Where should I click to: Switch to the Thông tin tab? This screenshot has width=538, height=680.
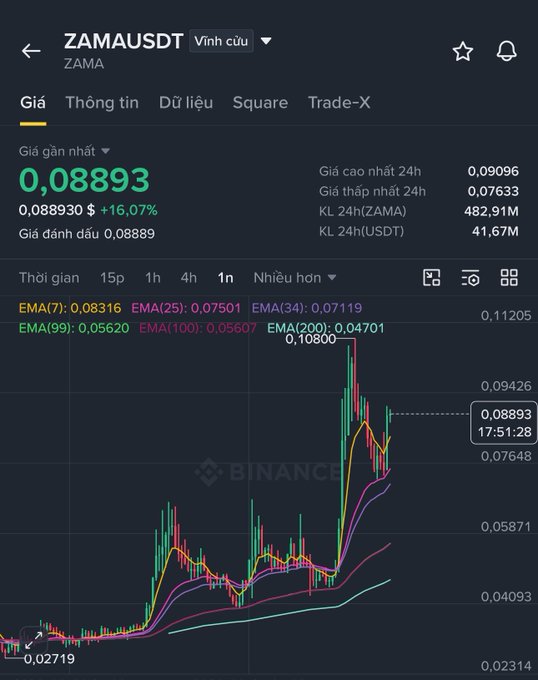click(102, 103)
